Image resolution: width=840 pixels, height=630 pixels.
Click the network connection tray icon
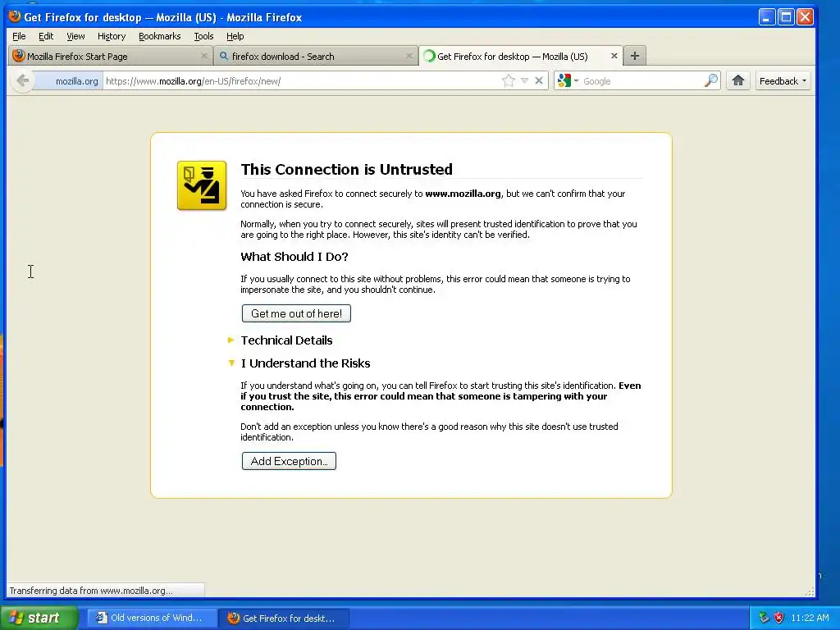point(764,618)
